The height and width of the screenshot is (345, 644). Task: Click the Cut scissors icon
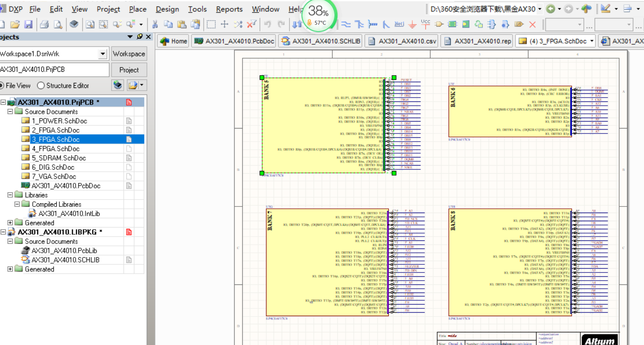pyautogui.click(x=155, y=25)
